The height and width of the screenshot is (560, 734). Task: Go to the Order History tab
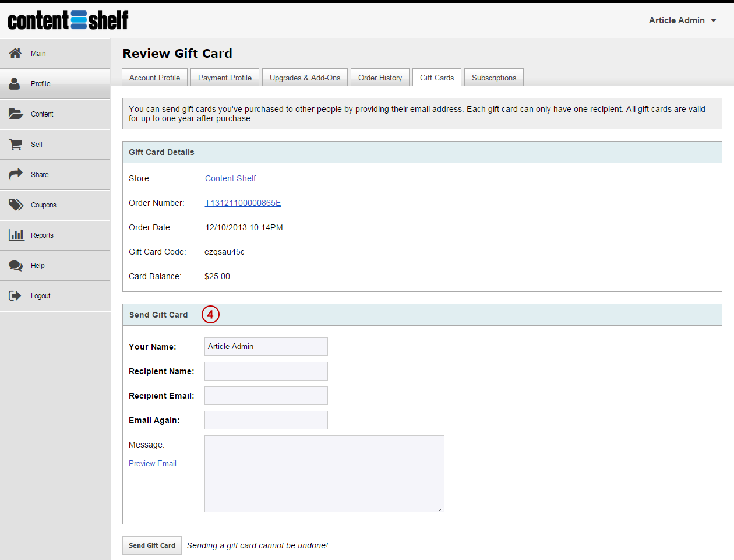380,78
